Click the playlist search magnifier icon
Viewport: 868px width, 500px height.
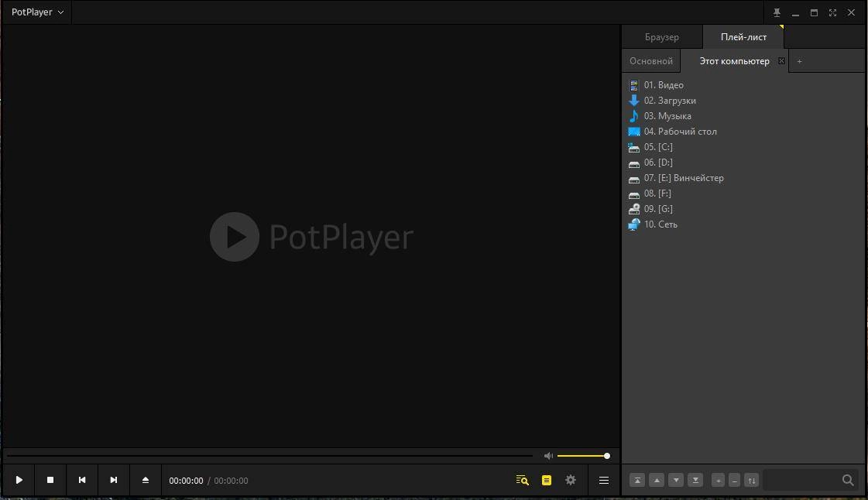tap(848, 480)
